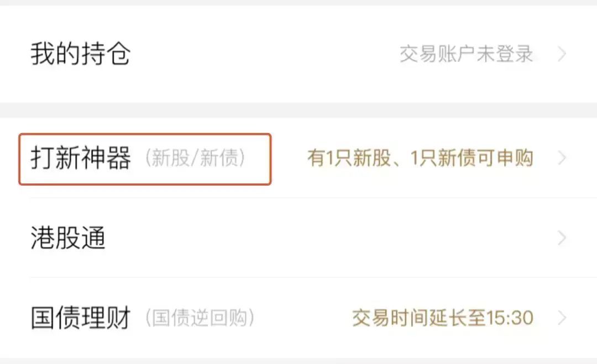
Task: Tap blank space between 我的持仓 and 交易账户未登录
Action: pyautogui.click(x=265, y=54)
